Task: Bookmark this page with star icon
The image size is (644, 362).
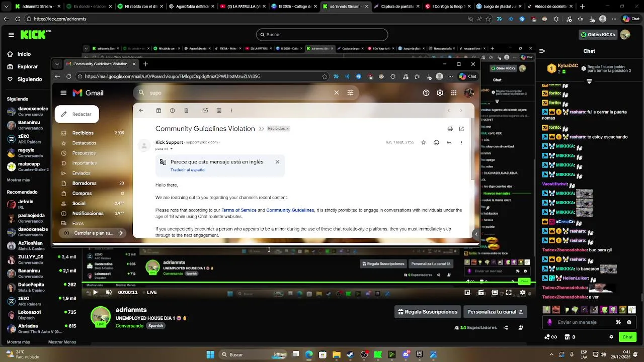Action: coord(488,19)
